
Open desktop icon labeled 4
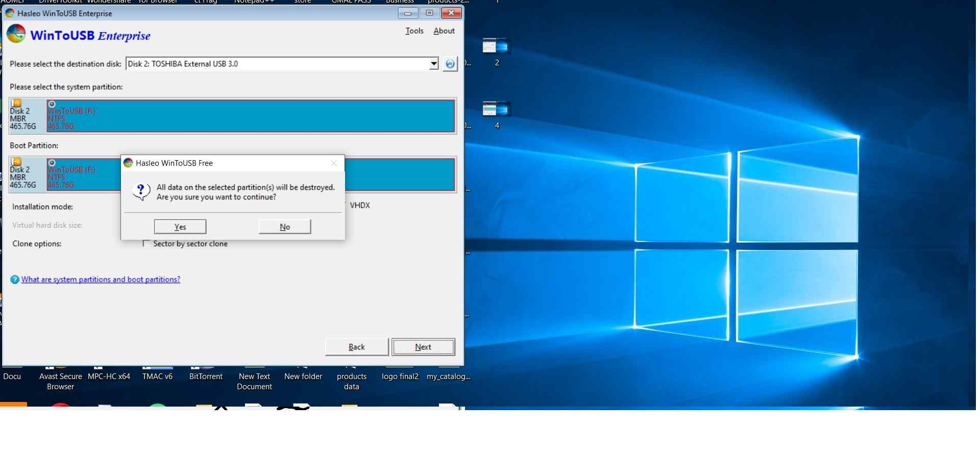(x=496, y=114)
